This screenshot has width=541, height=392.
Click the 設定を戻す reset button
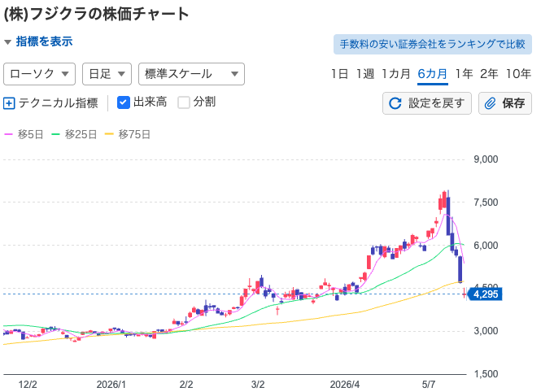427,103
